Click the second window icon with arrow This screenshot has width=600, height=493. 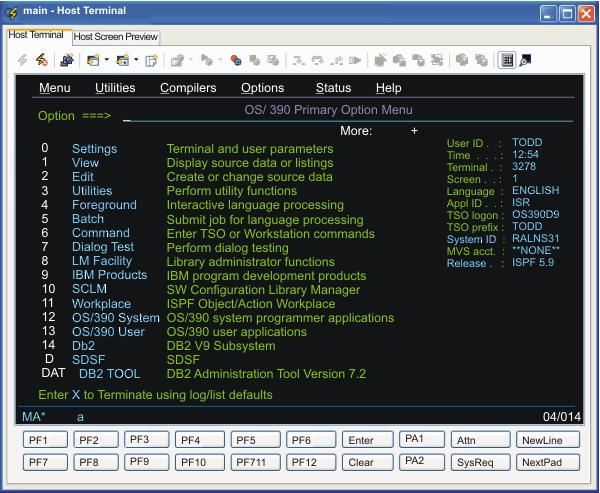(x=122, y=60)
